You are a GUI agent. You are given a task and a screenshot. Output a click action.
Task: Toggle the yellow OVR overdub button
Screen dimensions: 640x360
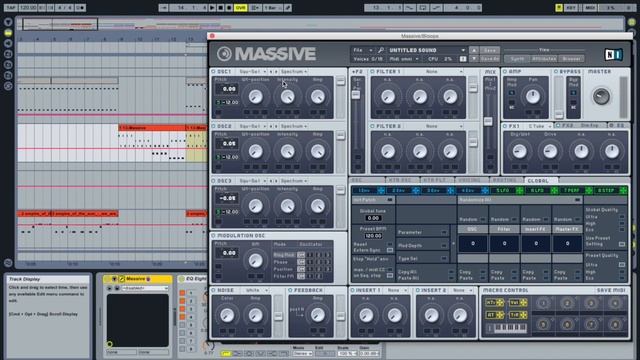[240, 8]
